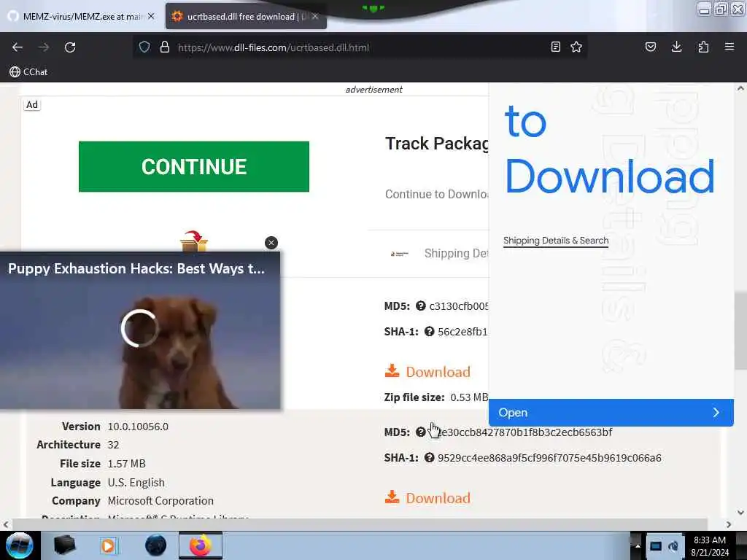Click the Ad label badge
747x560 pixels.
click(x=32, y=105)
